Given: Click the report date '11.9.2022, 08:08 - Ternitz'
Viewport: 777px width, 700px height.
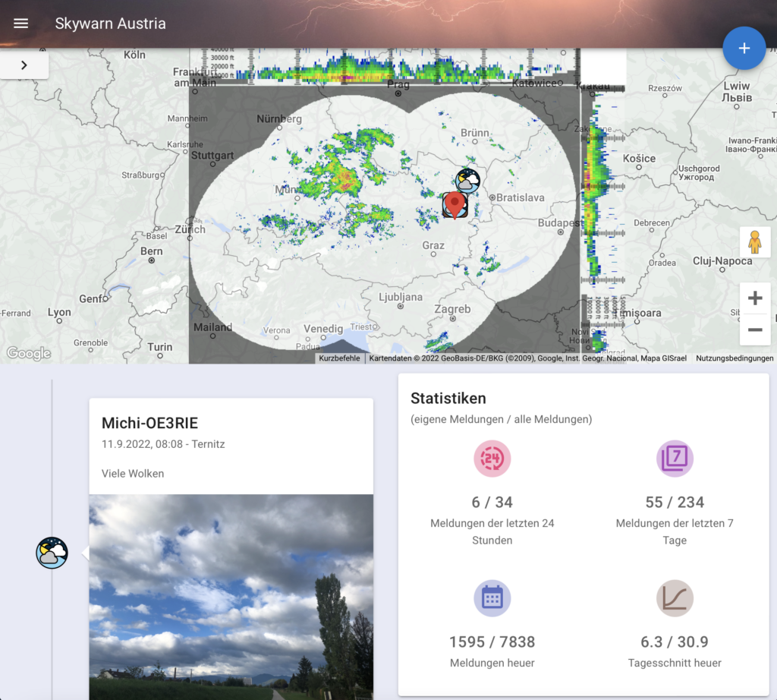Looking at the screenshot, I should (x=163, y=444).
